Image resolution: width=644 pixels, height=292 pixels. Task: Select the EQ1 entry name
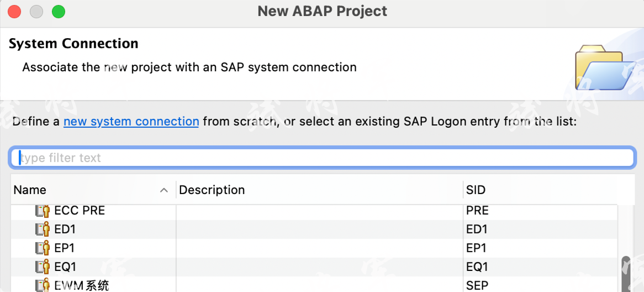click(65, 267)
